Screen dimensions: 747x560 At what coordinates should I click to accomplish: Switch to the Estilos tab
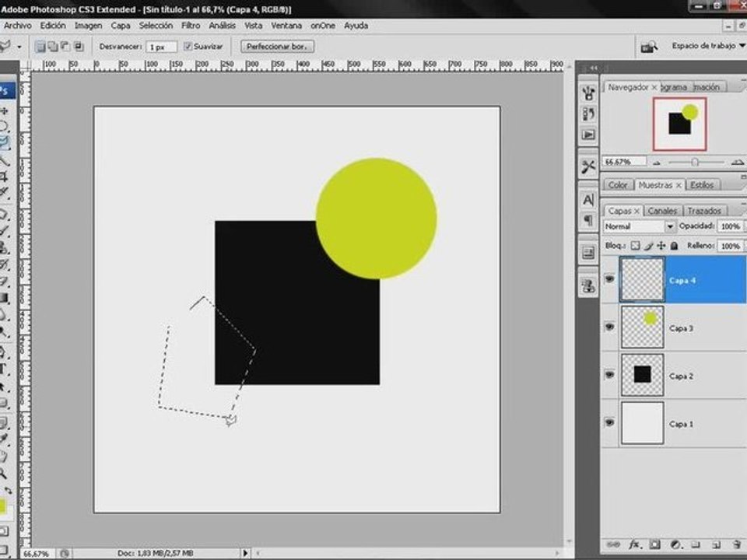(x=702, y=185)
